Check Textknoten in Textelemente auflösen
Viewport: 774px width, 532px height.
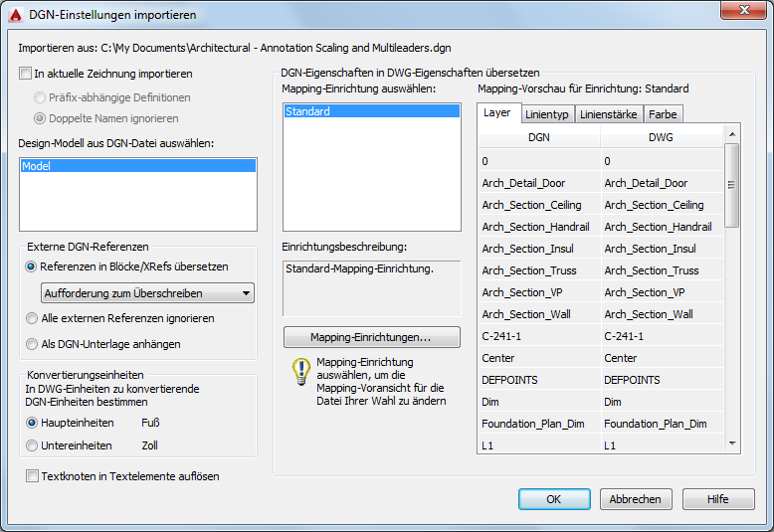click(x=32, y=476)
